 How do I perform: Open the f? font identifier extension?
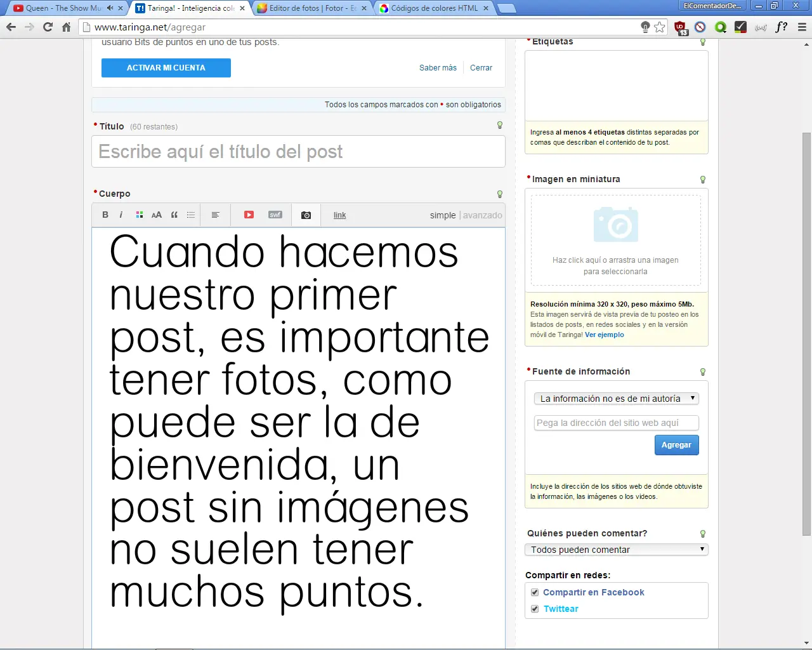782,27
